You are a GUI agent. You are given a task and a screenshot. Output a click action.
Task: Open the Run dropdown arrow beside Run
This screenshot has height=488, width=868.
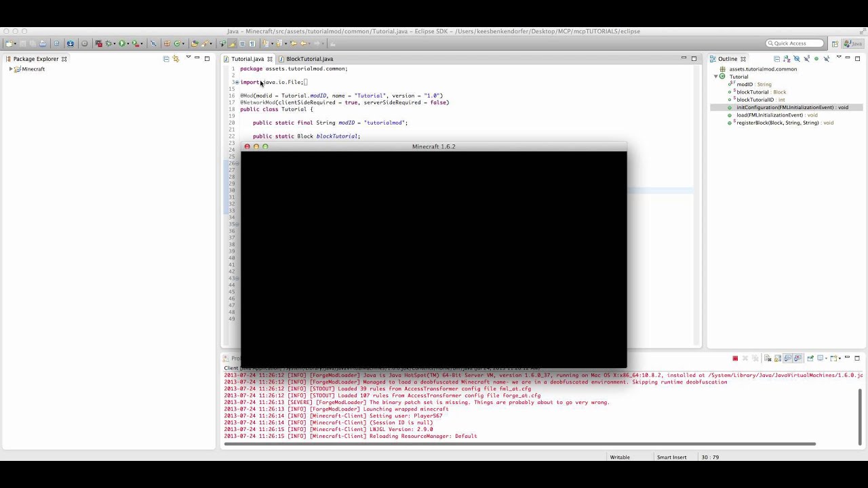pos(128,43)
